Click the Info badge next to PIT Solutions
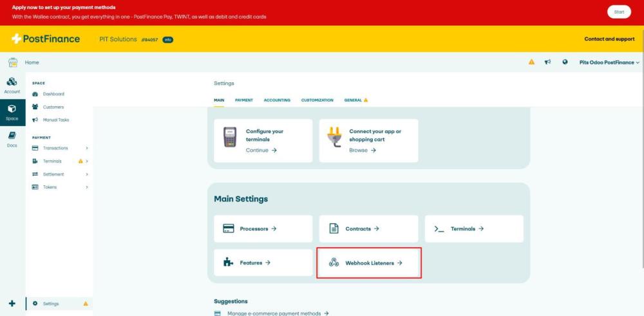 [167, 40]
